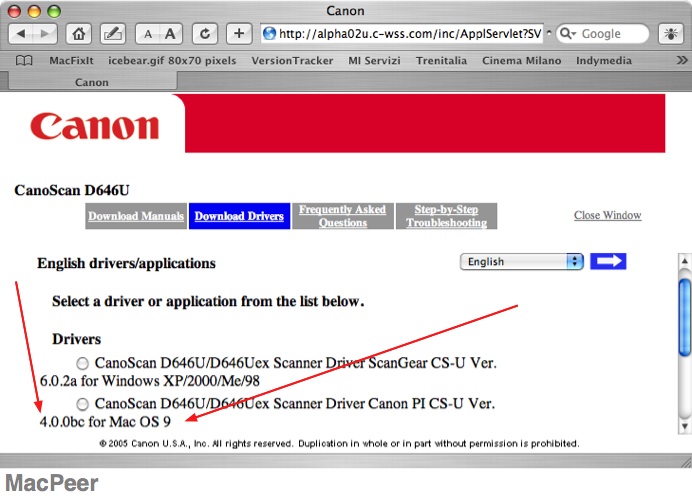Open the Indymedia bookmark
The height and width of the screenshot is (496, 692).
pyautogui.click(x=604, y=60)
